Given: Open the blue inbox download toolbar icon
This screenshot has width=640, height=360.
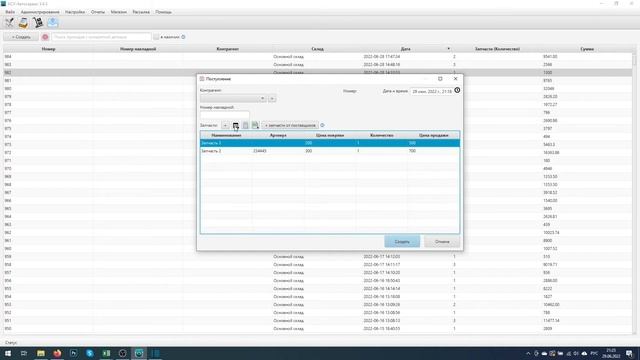Looking at the screenshot, I should (x=53, y=23).
